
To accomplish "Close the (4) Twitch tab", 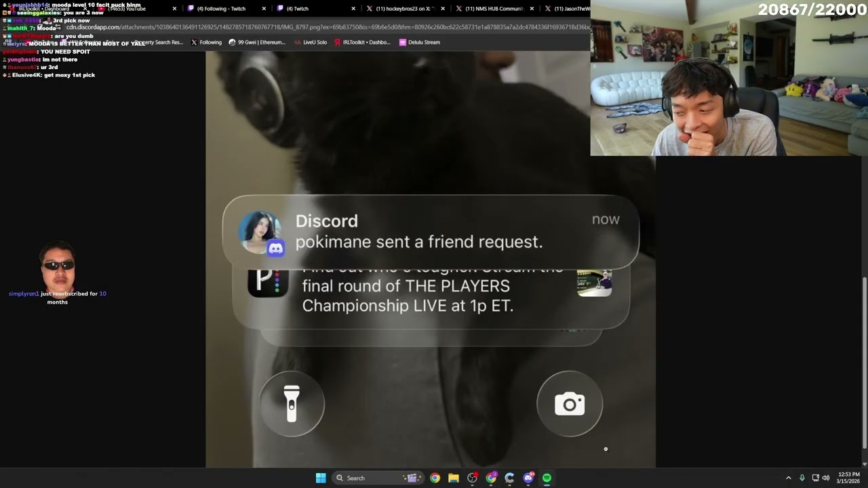I will click(353, 9).
